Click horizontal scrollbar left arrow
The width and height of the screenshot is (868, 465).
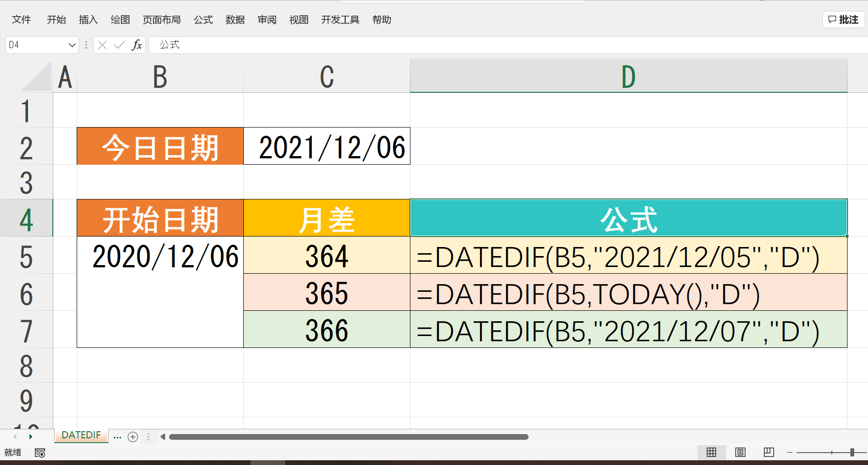click(x=163, y=437)
